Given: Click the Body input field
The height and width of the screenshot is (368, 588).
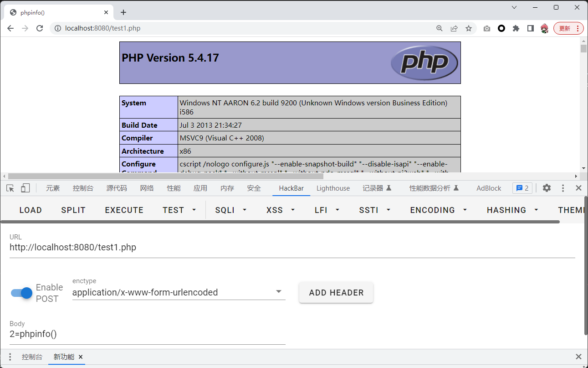Looking at the screenshot, I should [147, 334].
